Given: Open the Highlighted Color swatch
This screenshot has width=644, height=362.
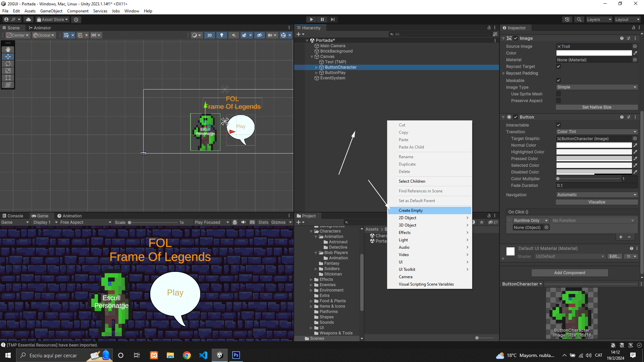Looking at the screenshot, I should coord(594,152).
